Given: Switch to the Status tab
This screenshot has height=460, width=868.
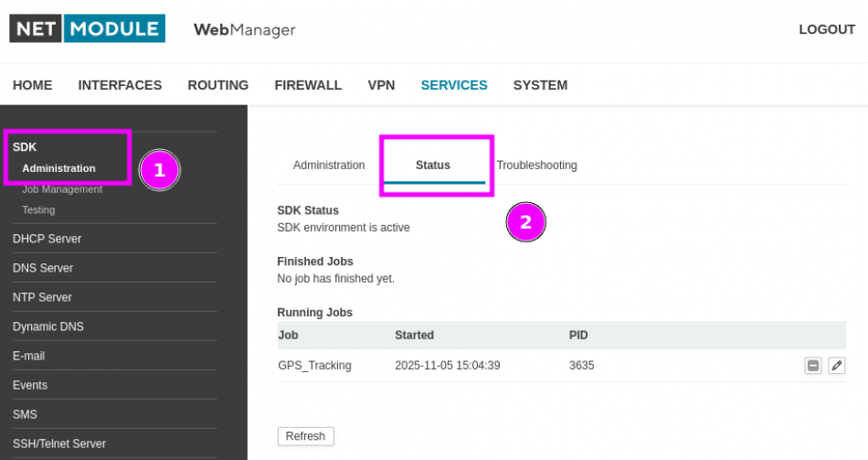Looking at the screenshot, I should point(433,166).
